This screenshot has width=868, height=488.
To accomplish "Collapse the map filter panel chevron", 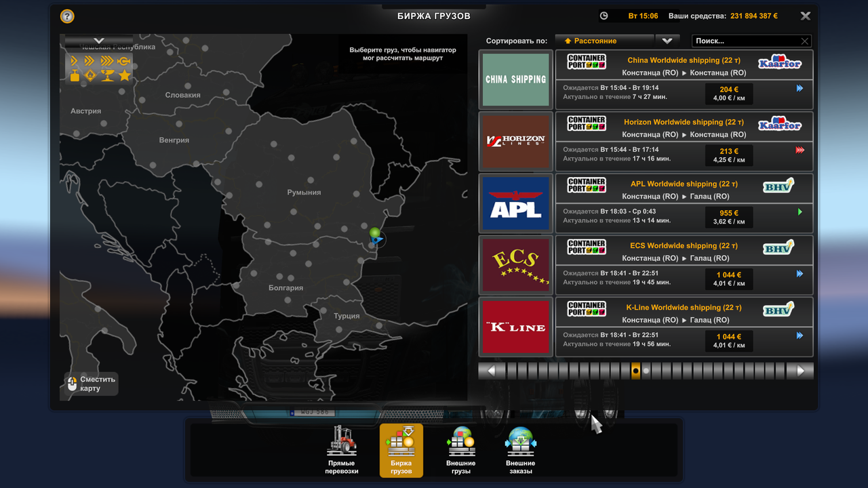I will tap(99, 41).
